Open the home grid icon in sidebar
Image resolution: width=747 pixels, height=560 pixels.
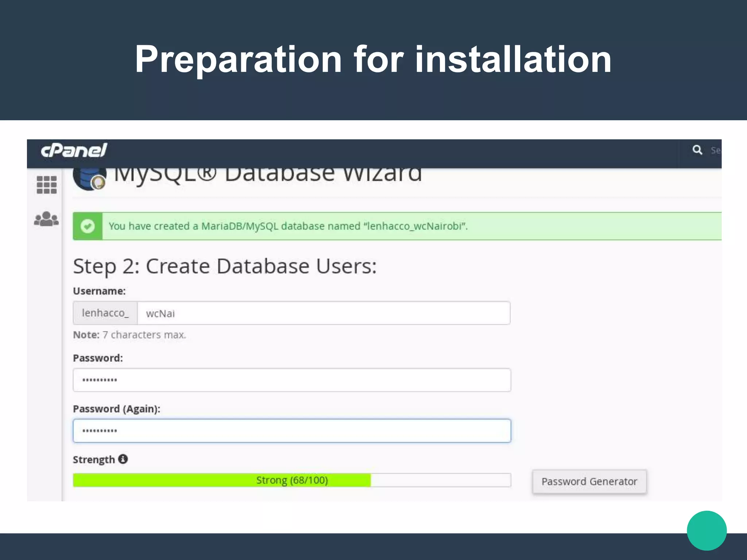click(x=47, y=185)
